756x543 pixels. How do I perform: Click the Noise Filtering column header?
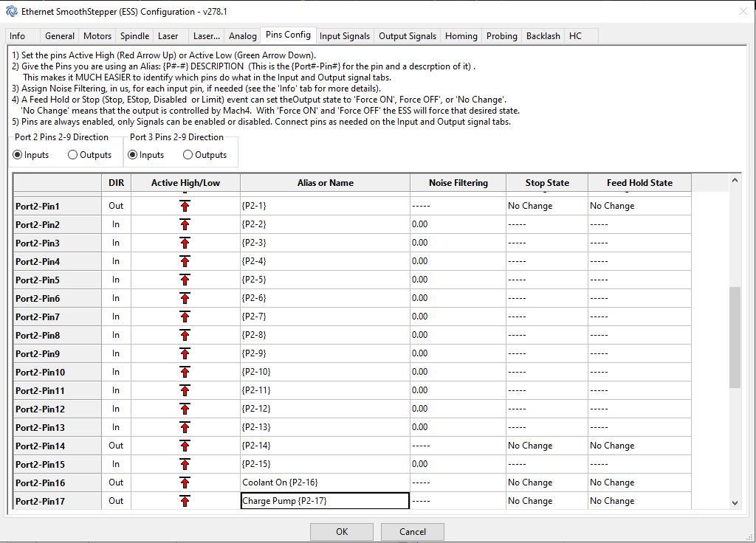(458, 183)
